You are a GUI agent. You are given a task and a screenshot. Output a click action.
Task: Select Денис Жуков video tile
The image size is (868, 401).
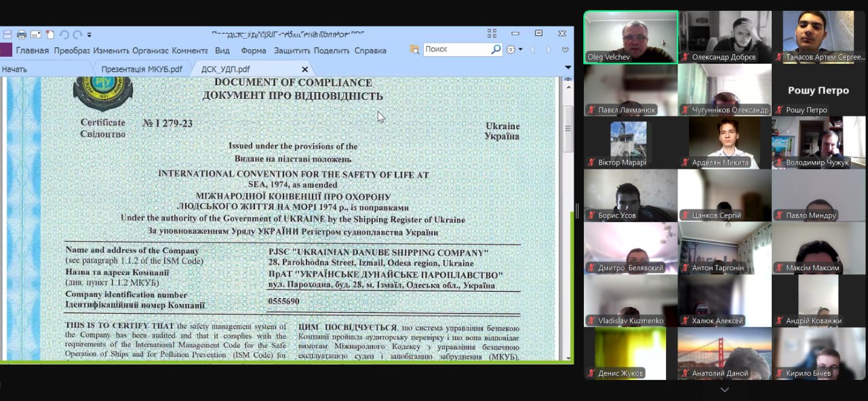(631, 354)
